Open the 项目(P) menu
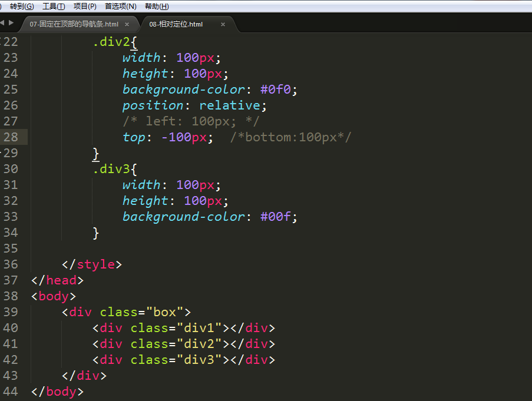The width and height of the screenshot is (532, 401). pyautogui.click(x=84, y=6)
